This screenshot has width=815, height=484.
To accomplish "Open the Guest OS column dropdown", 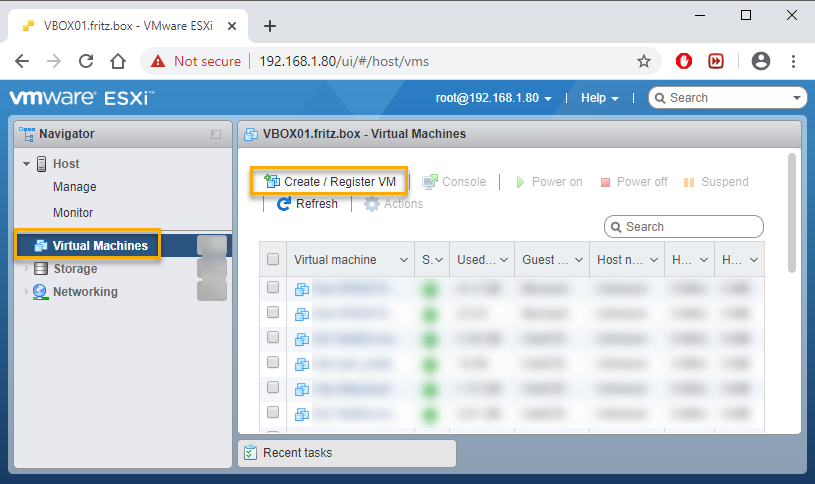I will (579, 259).
